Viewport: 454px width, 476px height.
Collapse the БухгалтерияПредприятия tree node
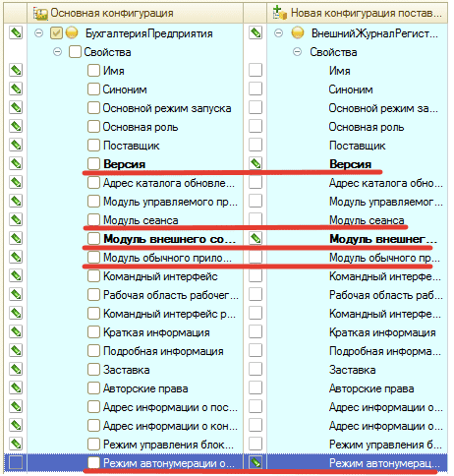coord(39,33)
